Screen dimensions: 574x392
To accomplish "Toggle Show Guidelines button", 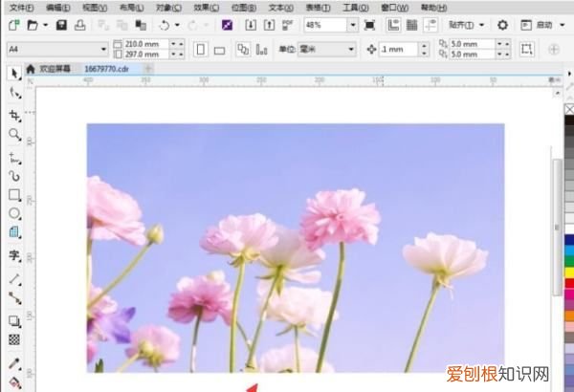I will tap(430, 25).
